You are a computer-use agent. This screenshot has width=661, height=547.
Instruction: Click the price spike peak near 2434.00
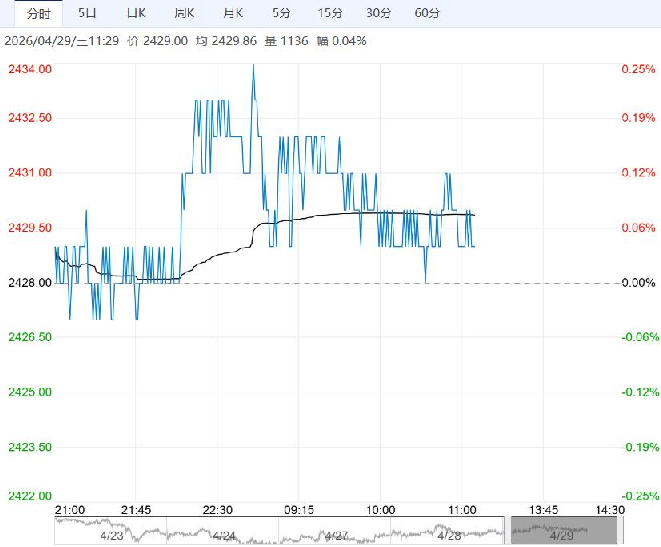(253, 66)
